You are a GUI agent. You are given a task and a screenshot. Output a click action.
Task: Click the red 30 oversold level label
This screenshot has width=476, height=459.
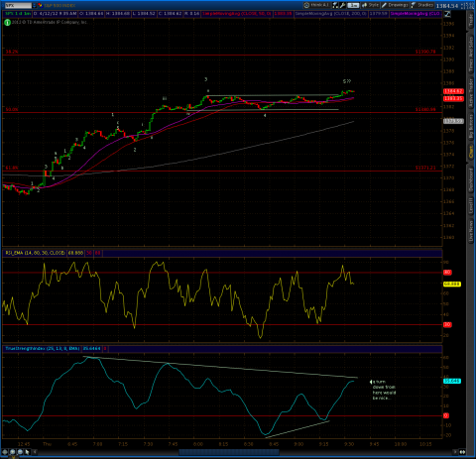click(447, 324)
